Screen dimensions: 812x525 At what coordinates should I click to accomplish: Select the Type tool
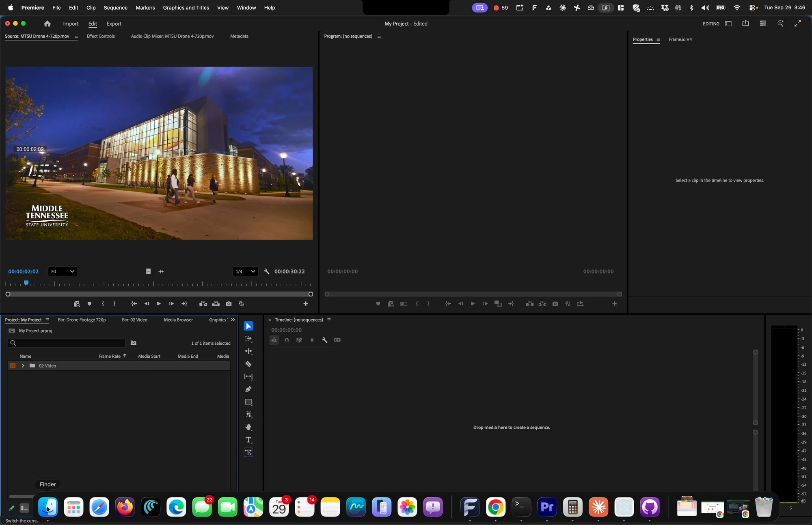[x=248, y=440]
